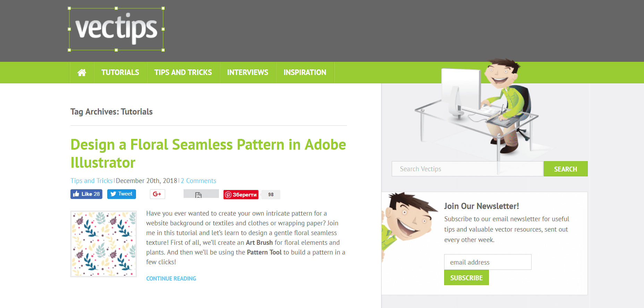
Task: Click the Subscribe newsletter button
Action: point(466,278)
